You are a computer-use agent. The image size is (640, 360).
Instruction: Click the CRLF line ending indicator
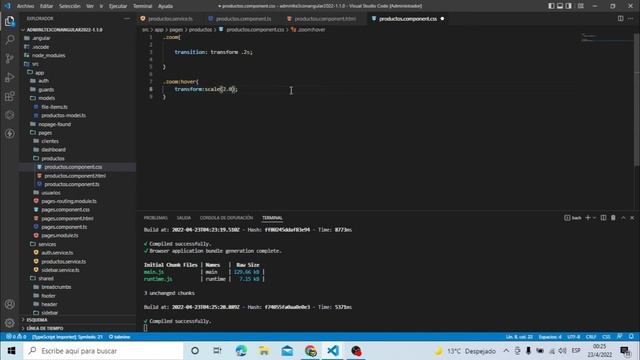[x=591, y=337]
